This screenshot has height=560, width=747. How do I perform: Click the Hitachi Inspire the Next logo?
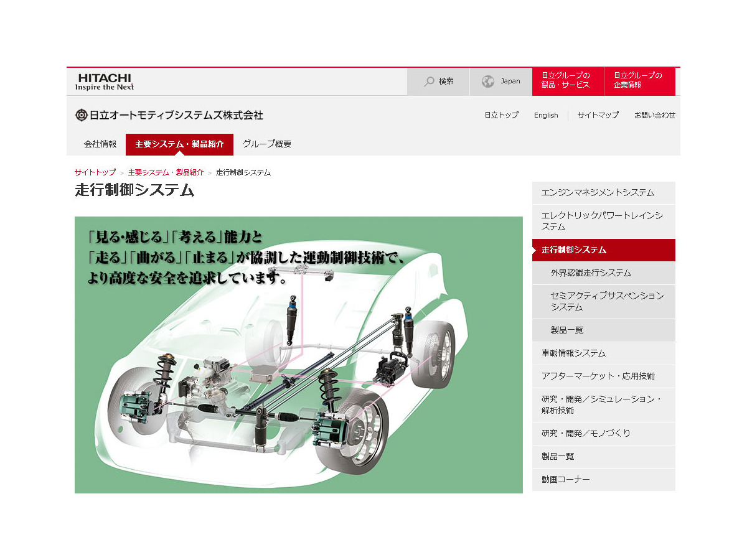pyautogui.click(x=105, y=82)
